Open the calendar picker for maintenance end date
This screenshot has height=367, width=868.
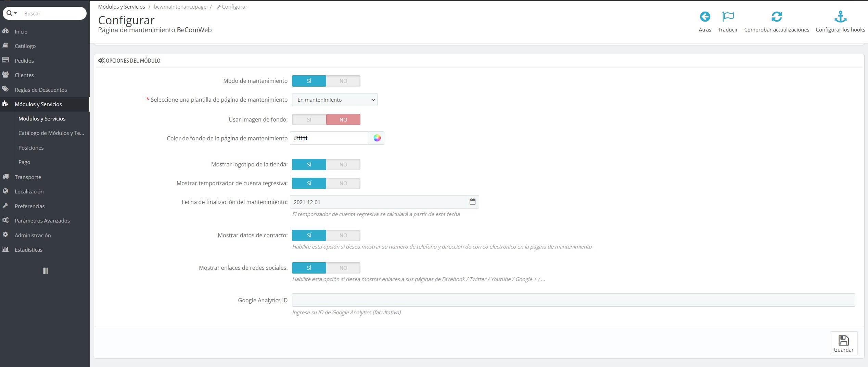click(472, 202)
